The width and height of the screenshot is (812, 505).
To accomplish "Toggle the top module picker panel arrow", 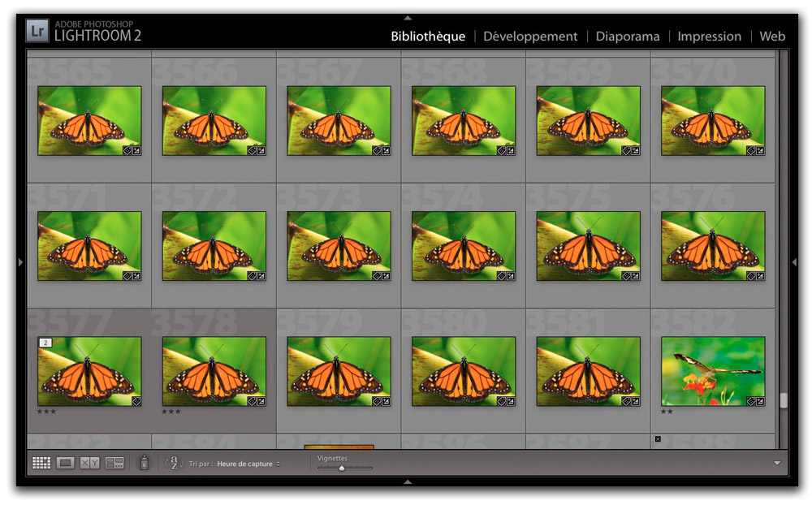I will pos(408,18).
